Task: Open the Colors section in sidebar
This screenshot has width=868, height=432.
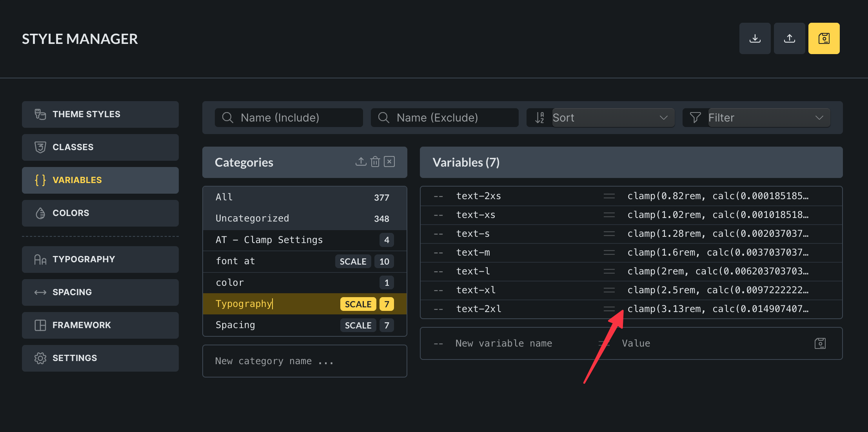Action: pyautogui.click(x=100, y=213)
